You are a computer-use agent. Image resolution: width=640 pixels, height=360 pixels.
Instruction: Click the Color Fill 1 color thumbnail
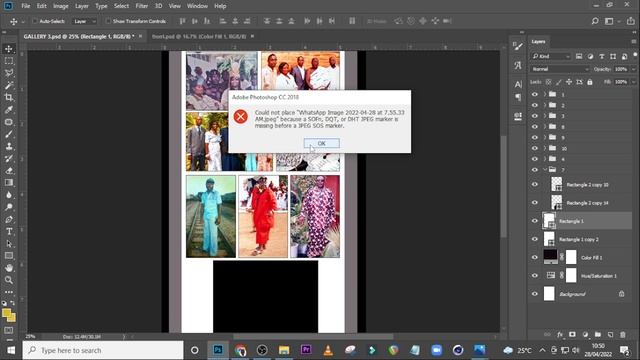pos(550,257)
